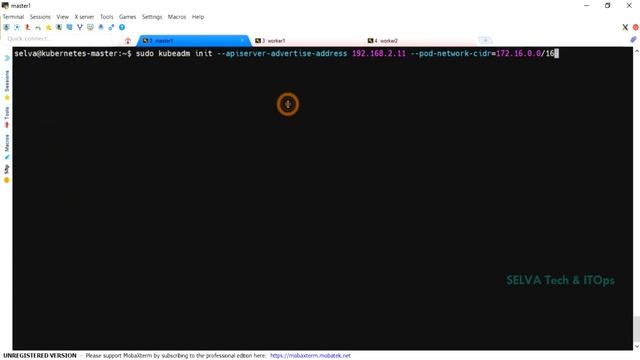This screenshot has height=360, width=640.
Task: Open the Settings menu
Action: click(152, 17)
